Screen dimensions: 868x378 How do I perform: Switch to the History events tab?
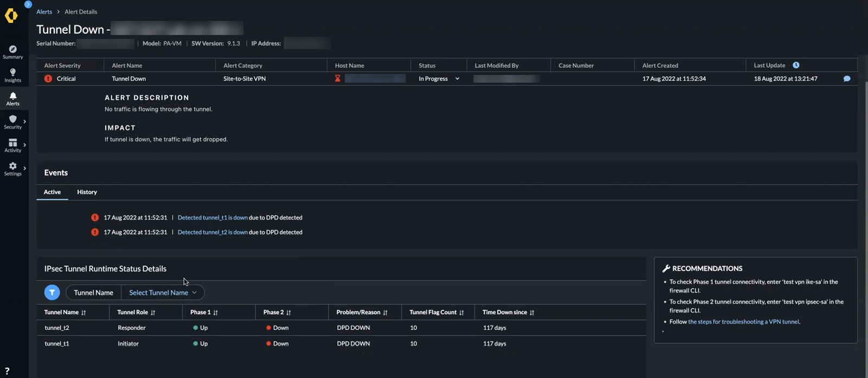click(x=87, y=192)
